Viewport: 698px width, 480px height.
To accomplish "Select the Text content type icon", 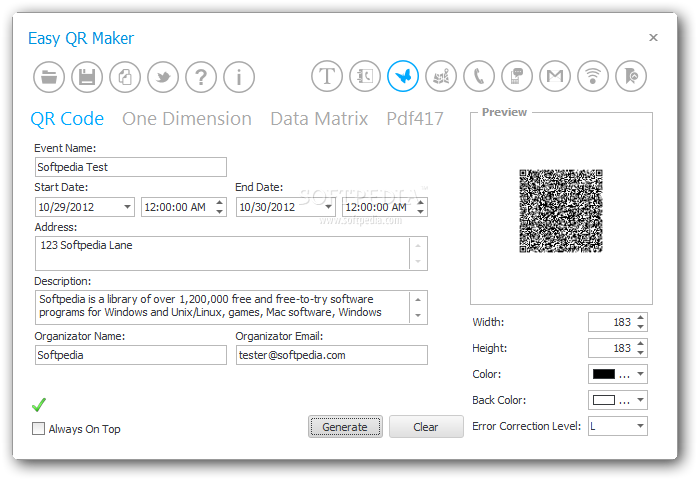I will [x=327, y=76].
